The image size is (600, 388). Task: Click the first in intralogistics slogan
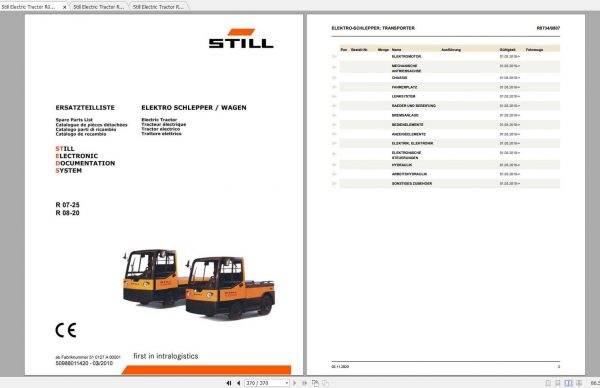pos(166,356)
